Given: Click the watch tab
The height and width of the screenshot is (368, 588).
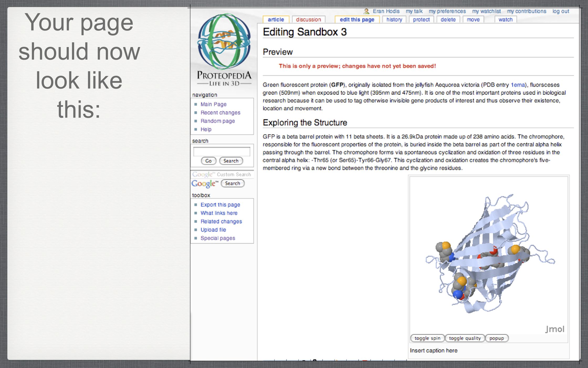Looking at the screenshot, I should (x=506, y=19).
